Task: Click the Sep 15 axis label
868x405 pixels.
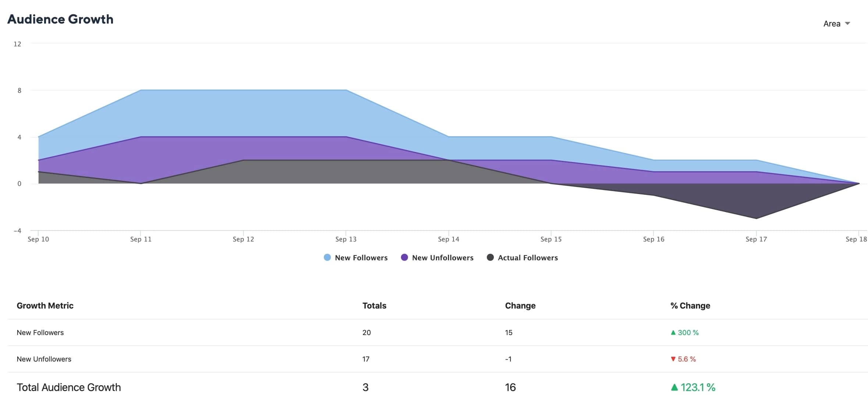Action: (x=551, y=239)
